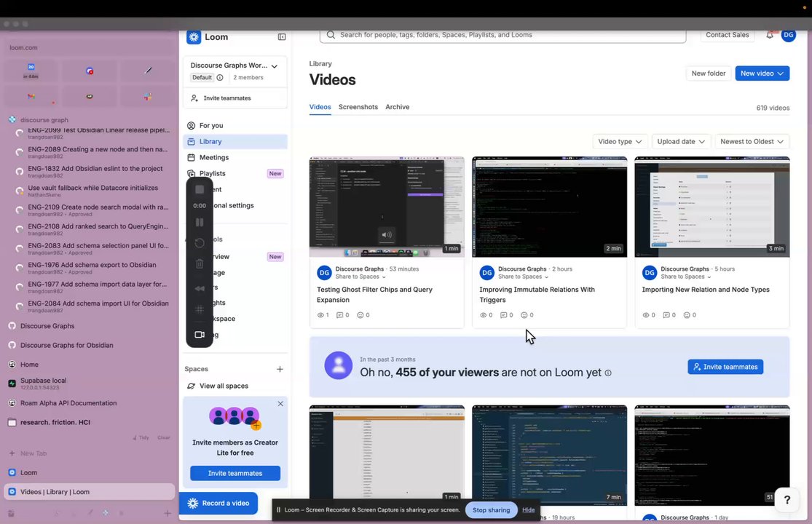Open the new tab plus icon at sidebar bottom
812x524 pixels.
(x=167, y=513)
